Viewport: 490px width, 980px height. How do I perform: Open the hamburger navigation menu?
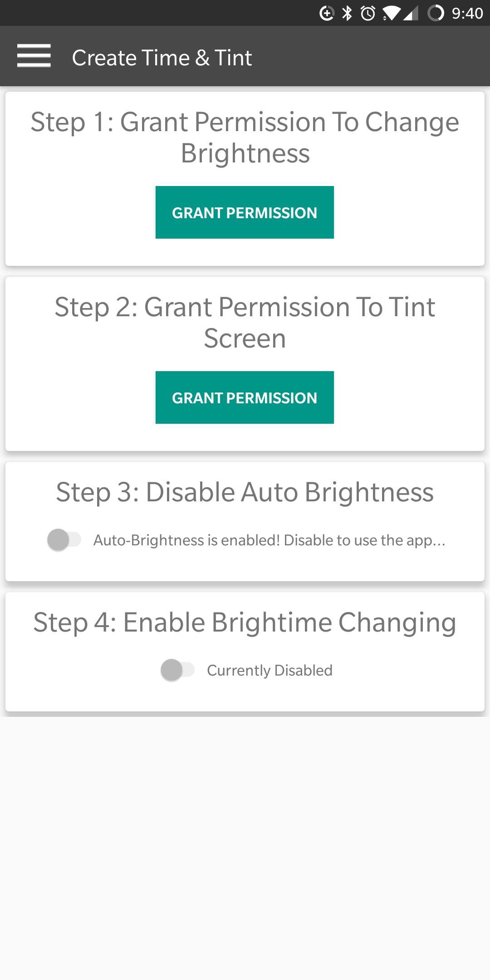(34, 56)
